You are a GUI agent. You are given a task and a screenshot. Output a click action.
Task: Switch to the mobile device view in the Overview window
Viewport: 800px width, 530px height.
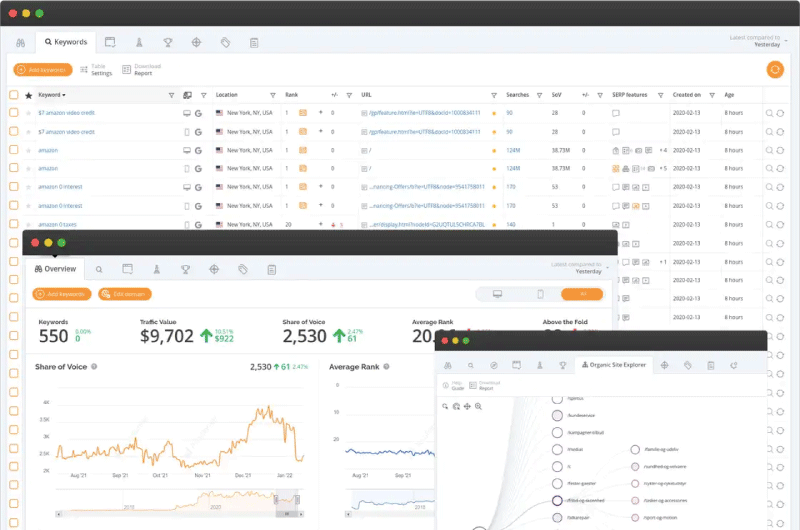pos(540,294)
